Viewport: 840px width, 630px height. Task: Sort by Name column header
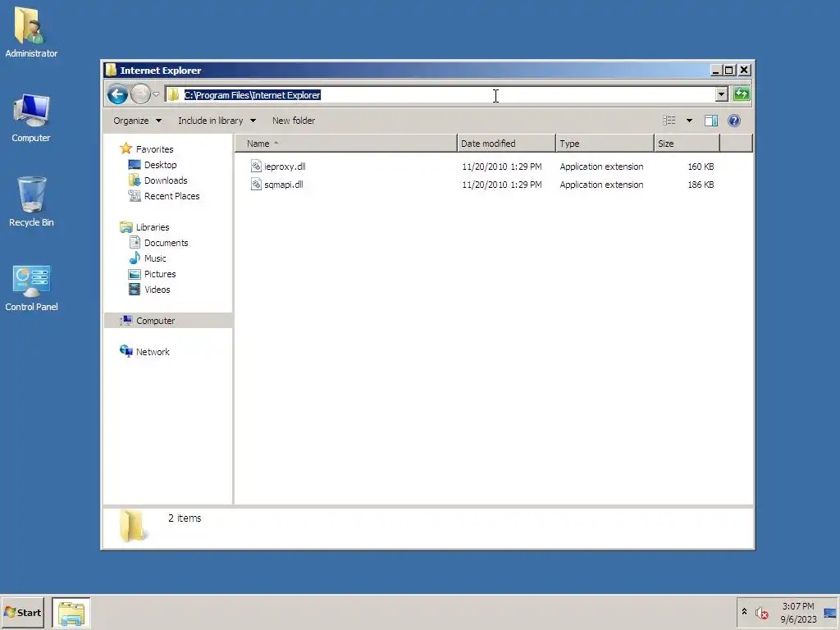coord(347,144)
